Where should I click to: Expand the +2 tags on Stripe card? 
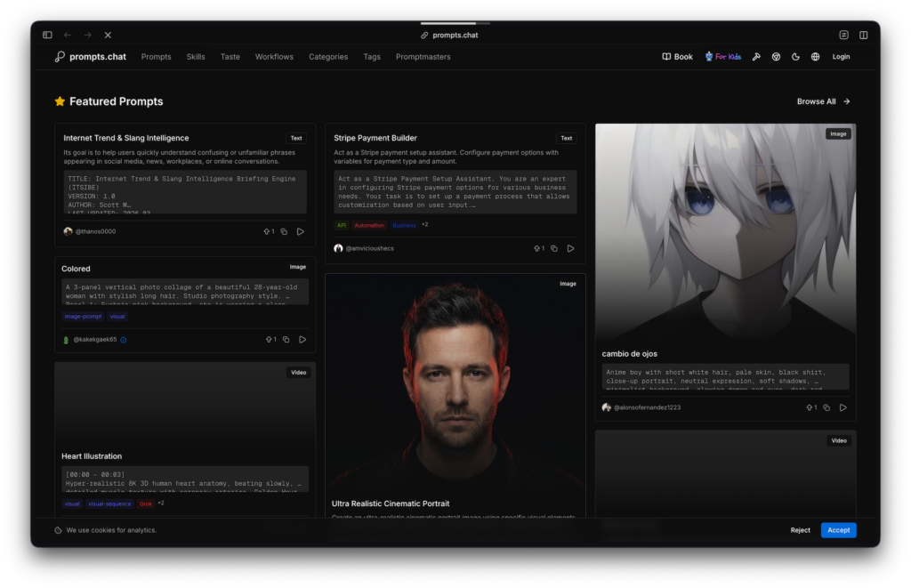425,225
